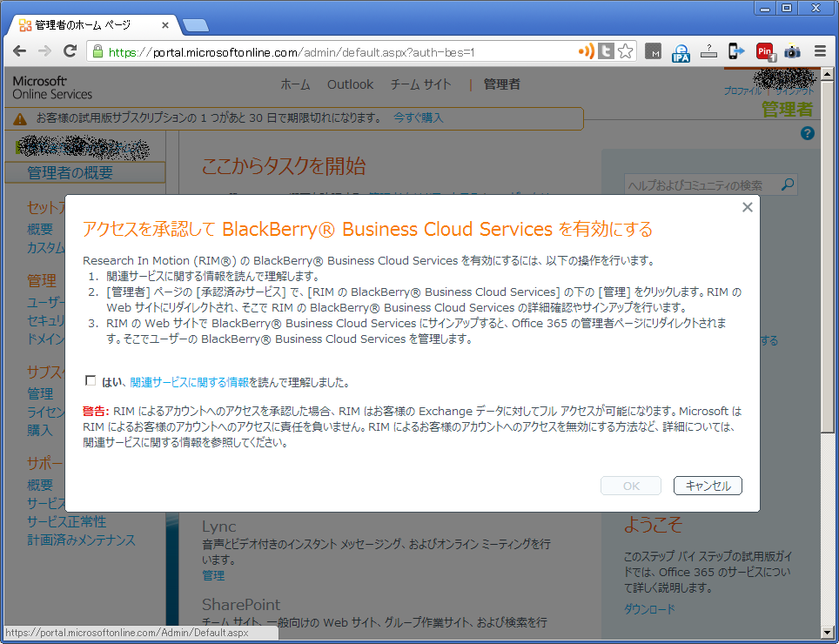This screenshot has width=839, height=644.
Task: Check the 'はい' agreement checkbox
Action: pyautogui.click(x=91, y=381)
